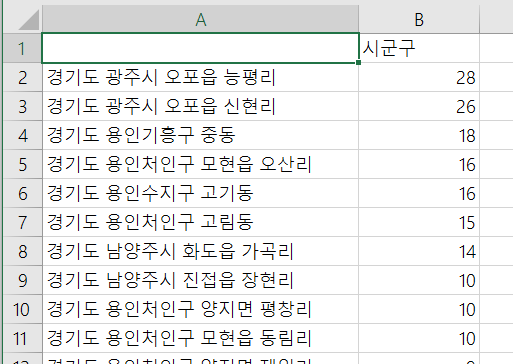Select cell 경기도 광주시 오포읍 능평리
The height and width of the screenshot is (364, 513).
coord(200,77)
